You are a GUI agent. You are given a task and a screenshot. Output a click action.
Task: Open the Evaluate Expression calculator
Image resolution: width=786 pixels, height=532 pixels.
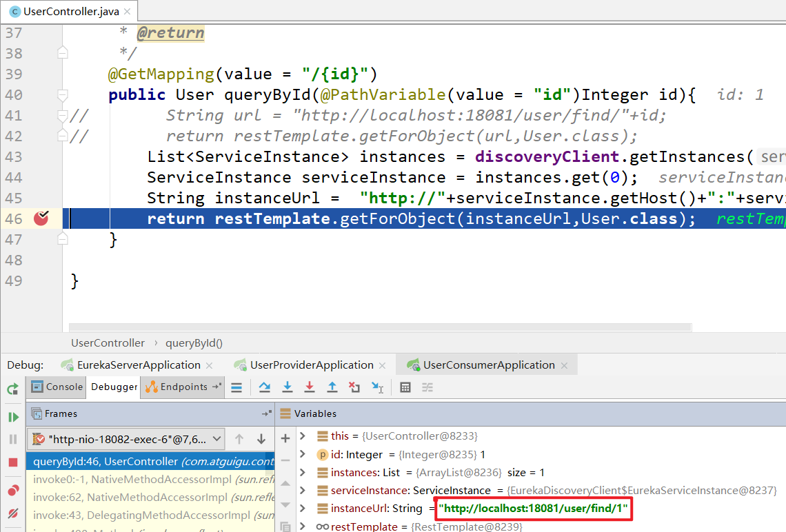pos(405,387)
